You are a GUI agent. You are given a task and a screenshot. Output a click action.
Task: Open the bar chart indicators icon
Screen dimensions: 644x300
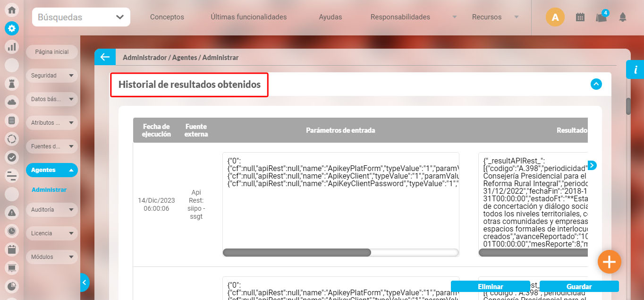[12, 47]
